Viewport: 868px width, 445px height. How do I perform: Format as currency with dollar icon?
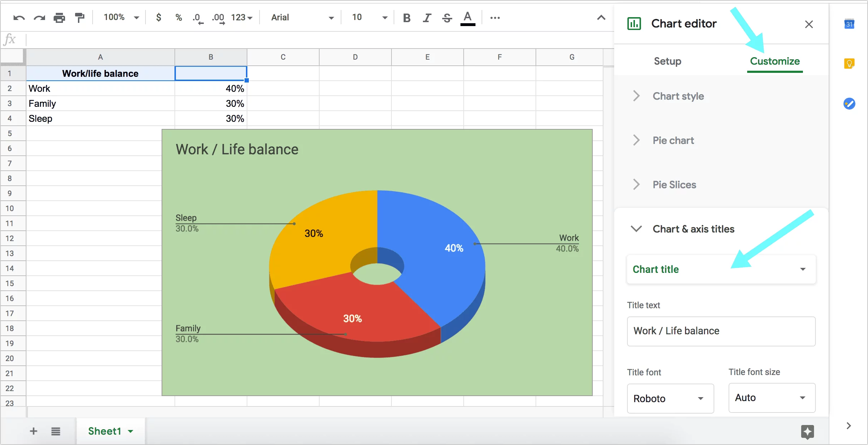(159, 17)
